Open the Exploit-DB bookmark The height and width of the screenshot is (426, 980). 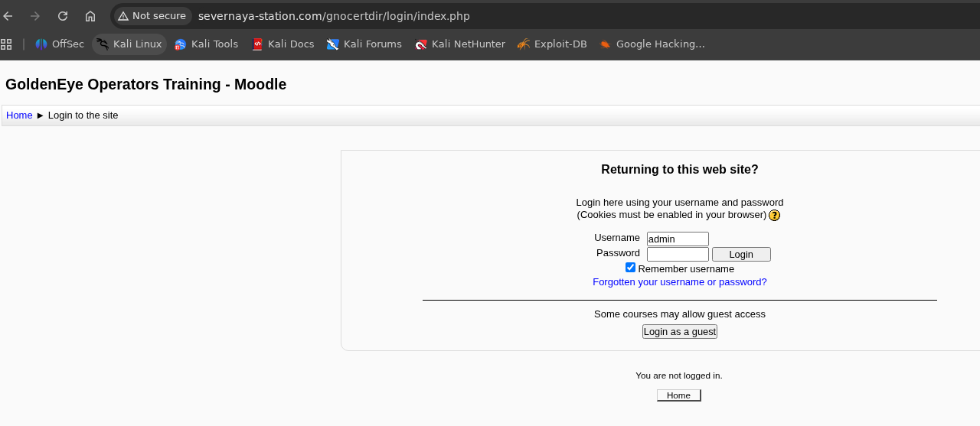pyautogui.click(x=552, y=44)
